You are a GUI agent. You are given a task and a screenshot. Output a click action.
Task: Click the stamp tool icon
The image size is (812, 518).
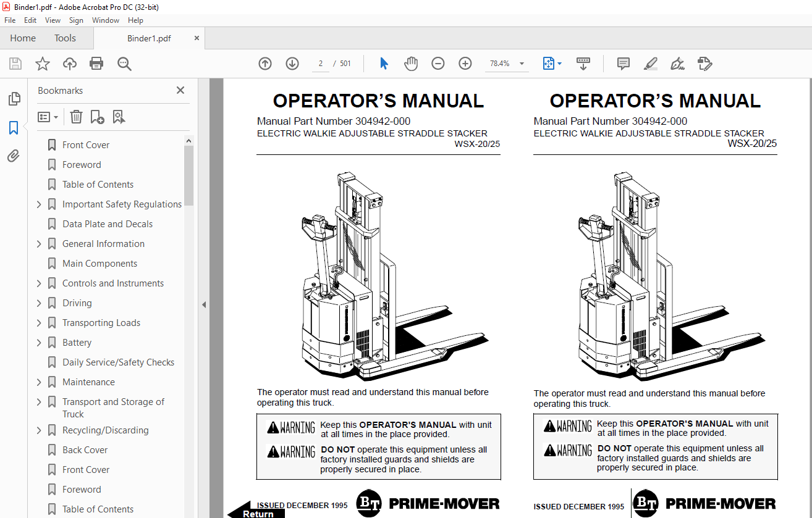click(704, 64)
